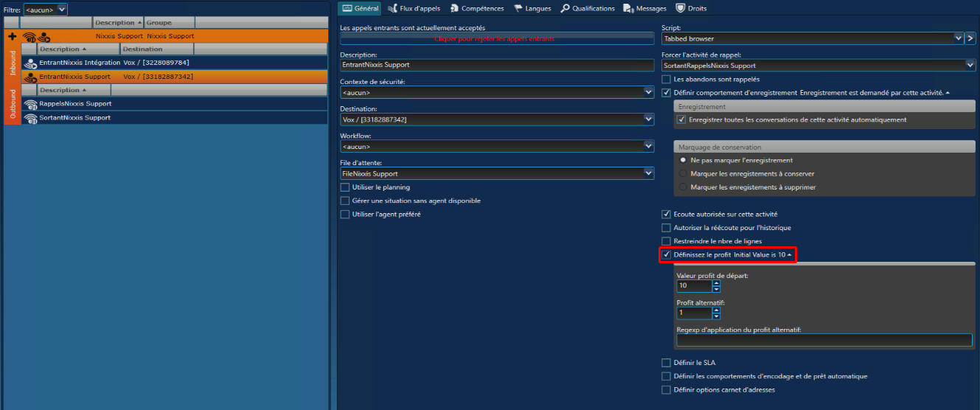
Task: Click Vox / [33182887342] destination cell
Action: tap(159, 77)
